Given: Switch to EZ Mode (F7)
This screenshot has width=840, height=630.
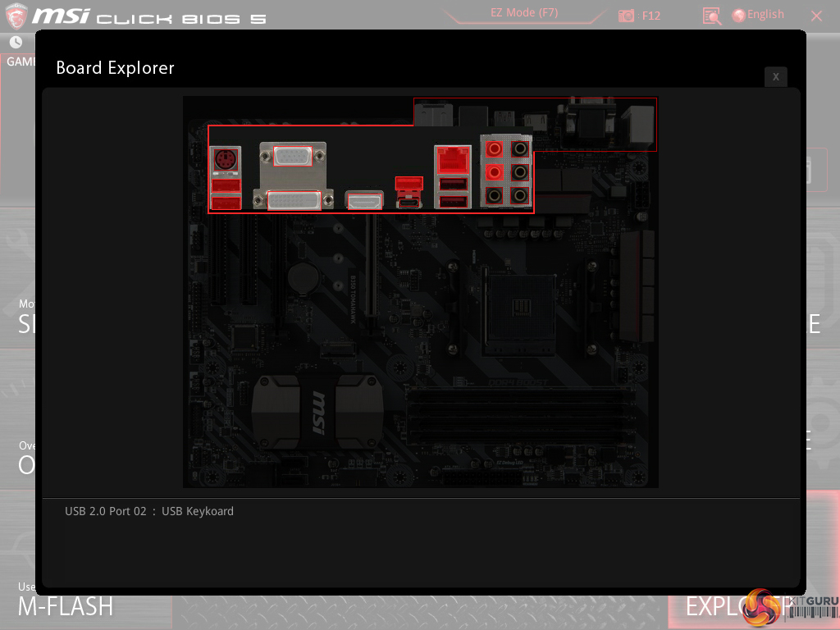Looking at the screenshot, I should coord(524,13).
